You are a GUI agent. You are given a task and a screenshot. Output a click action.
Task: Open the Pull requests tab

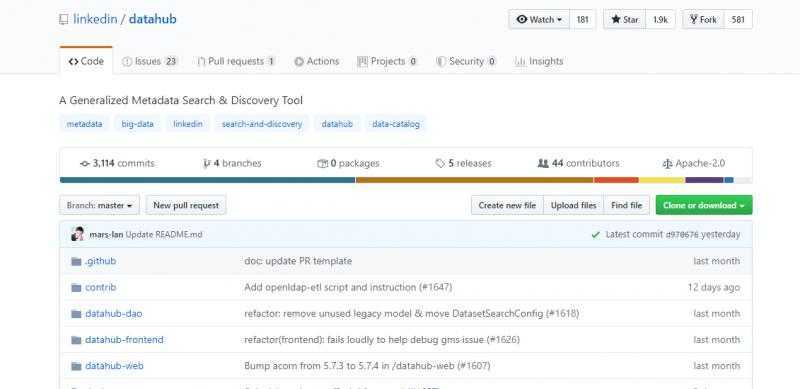click(x=236, y=61)
